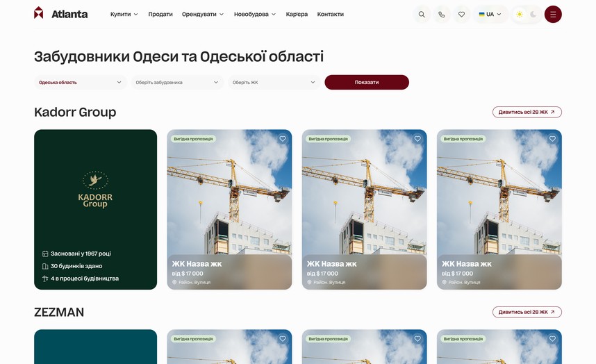Favorite the first ZEZMAN listing heart
This screenshot has height=364, width=596.
click(x=283, y=338)
